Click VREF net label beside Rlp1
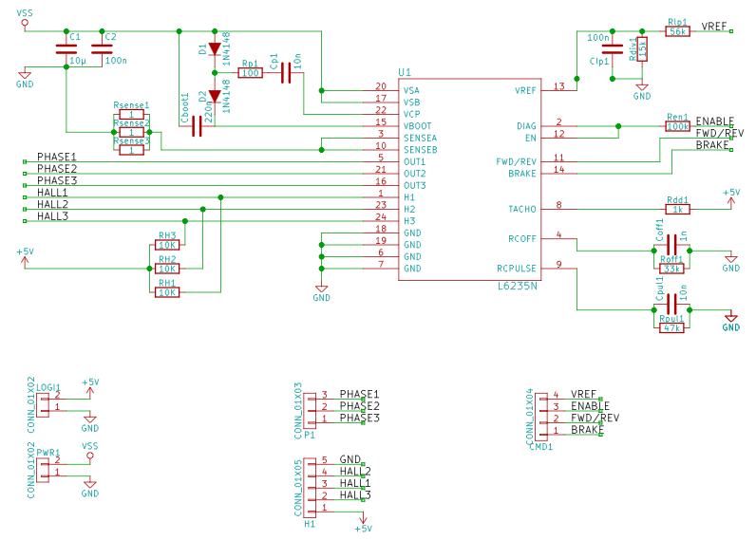 coord(714,27)
